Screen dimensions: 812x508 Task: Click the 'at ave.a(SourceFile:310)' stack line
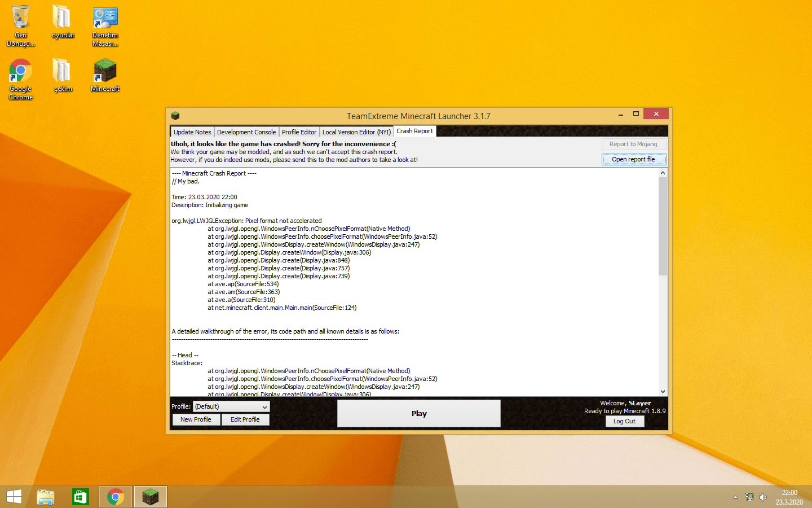(241, 300)
